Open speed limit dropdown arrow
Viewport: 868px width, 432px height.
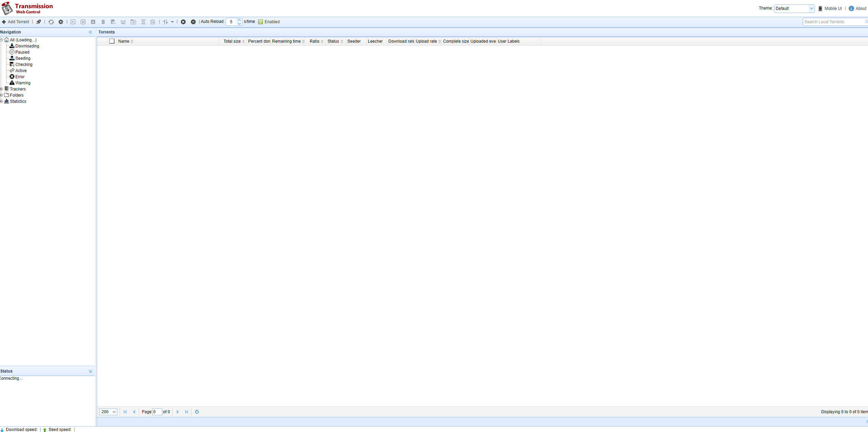tap(172, 22)
